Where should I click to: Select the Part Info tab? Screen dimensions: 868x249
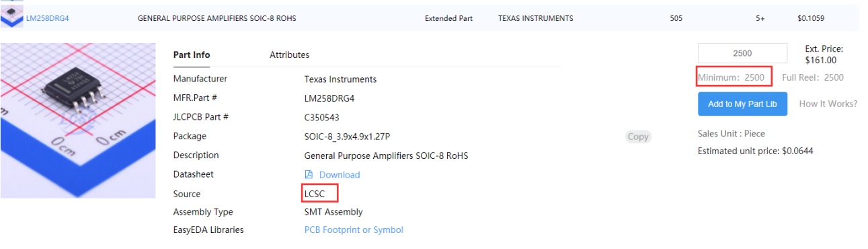coord(192,55)
